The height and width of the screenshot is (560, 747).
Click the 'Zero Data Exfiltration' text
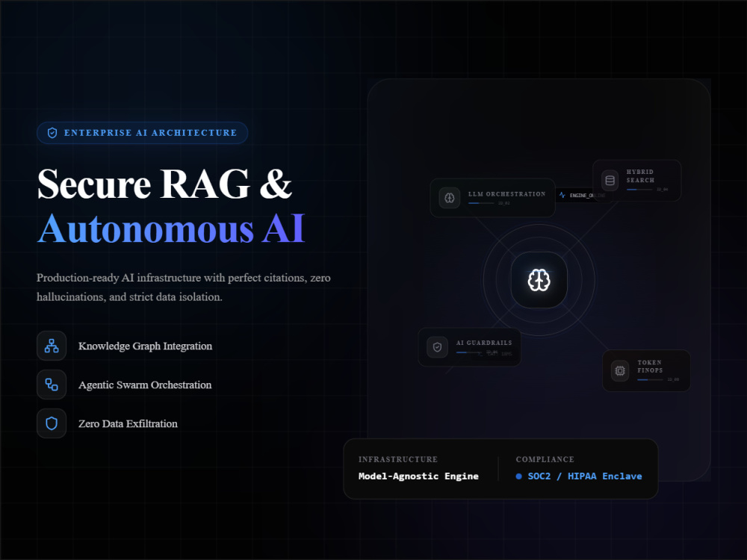tap(128, 423)
